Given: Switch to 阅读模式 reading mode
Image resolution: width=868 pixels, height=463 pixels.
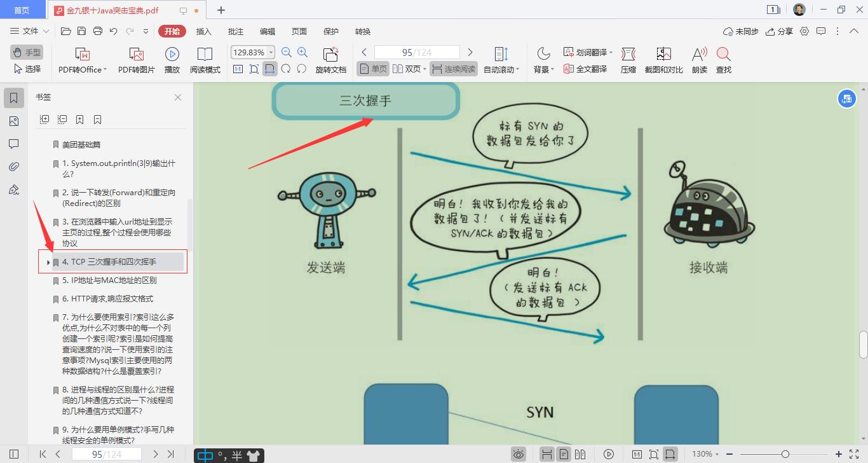Looking at the screenshot, I should point(205,60).
